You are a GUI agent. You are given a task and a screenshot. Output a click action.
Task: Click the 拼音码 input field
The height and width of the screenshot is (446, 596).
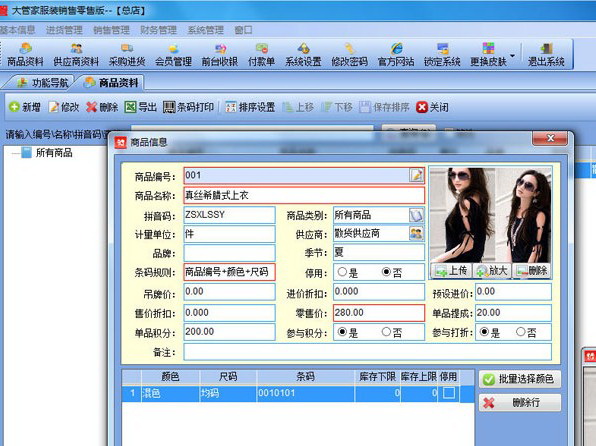(229, 215)
